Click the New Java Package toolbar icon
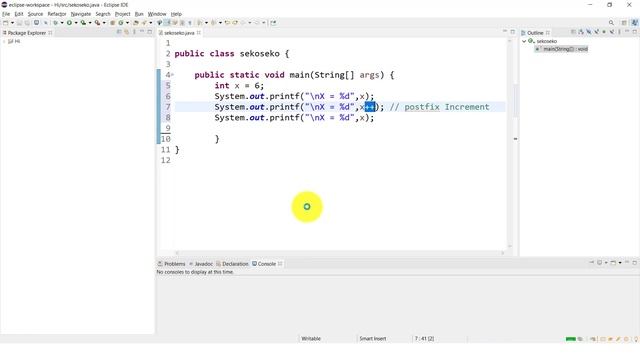 [113, 23]
